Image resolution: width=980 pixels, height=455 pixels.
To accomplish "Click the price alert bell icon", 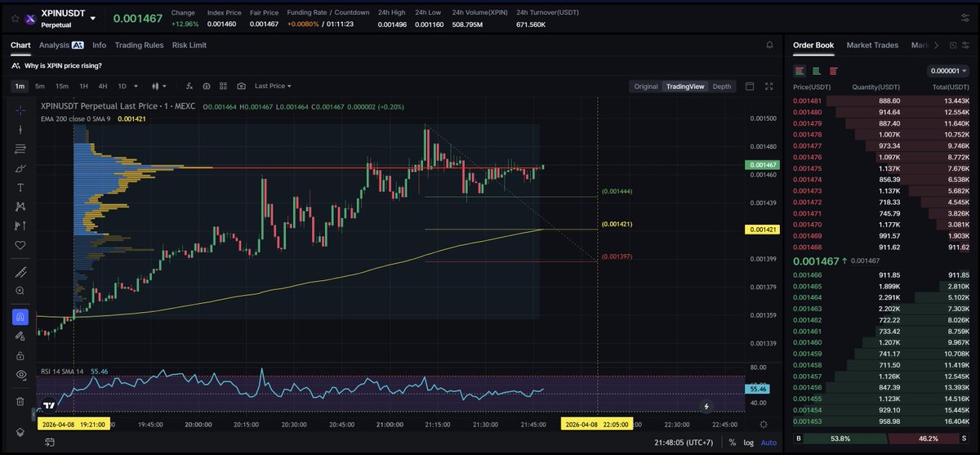I will pyautogui.click(x=769, y=45).
